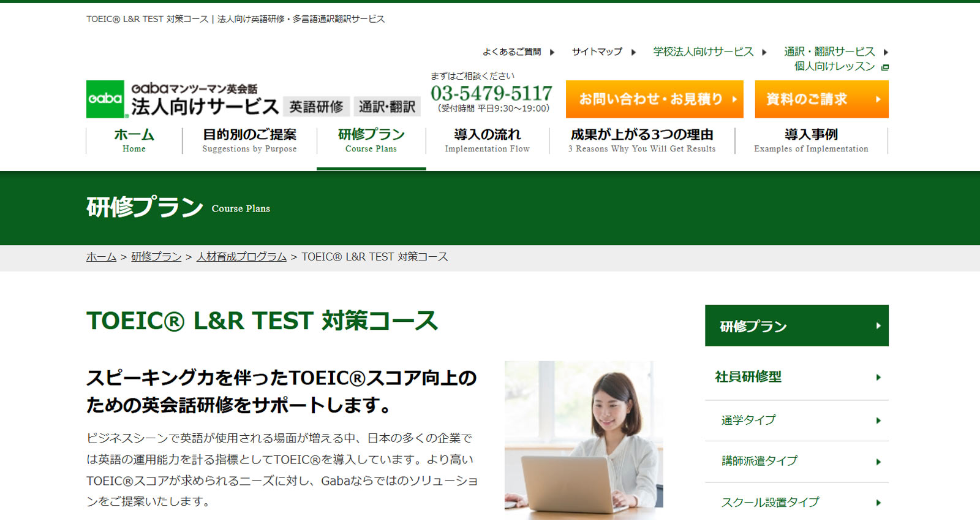Open 通訳・翻訳サービス top link
The image size is (980, 521).
pyautogui.click(x=829, y=52)
